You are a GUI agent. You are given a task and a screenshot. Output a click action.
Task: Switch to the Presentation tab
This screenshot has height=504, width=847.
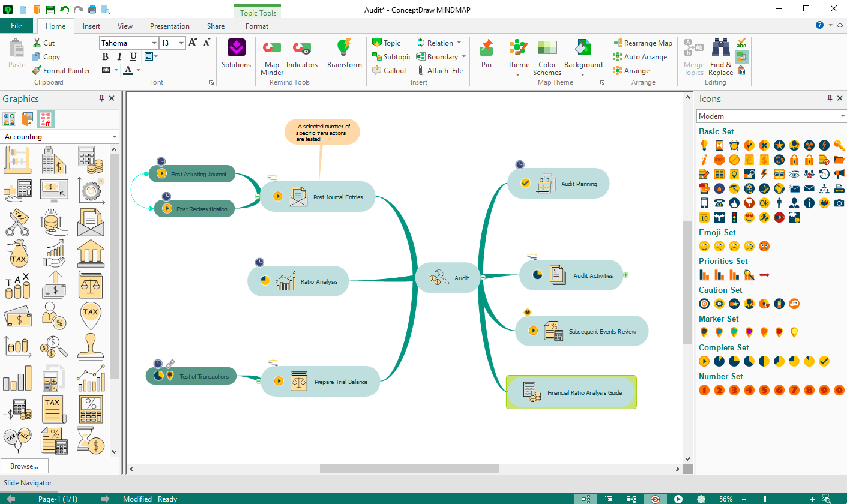[x=170, y=26]
